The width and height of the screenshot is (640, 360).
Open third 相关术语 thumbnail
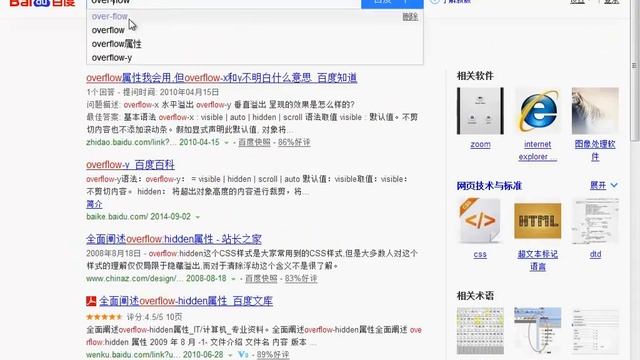click(595, 331)
